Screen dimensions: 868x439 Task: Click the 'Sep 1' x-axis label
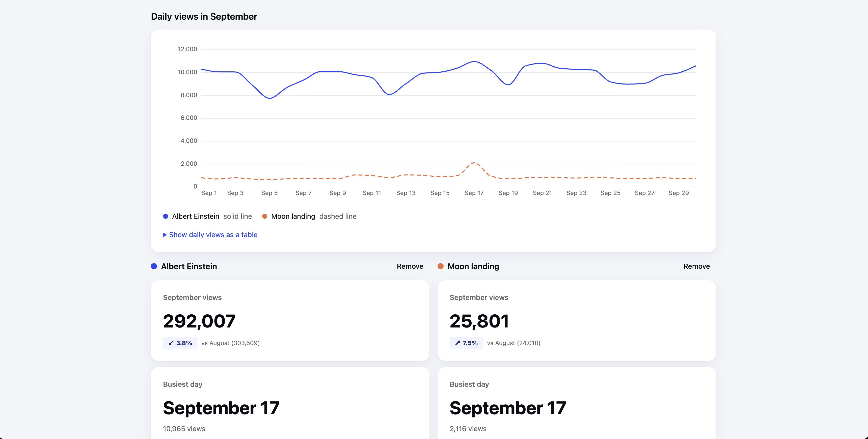pyautogui.click(x=209, y=193)
